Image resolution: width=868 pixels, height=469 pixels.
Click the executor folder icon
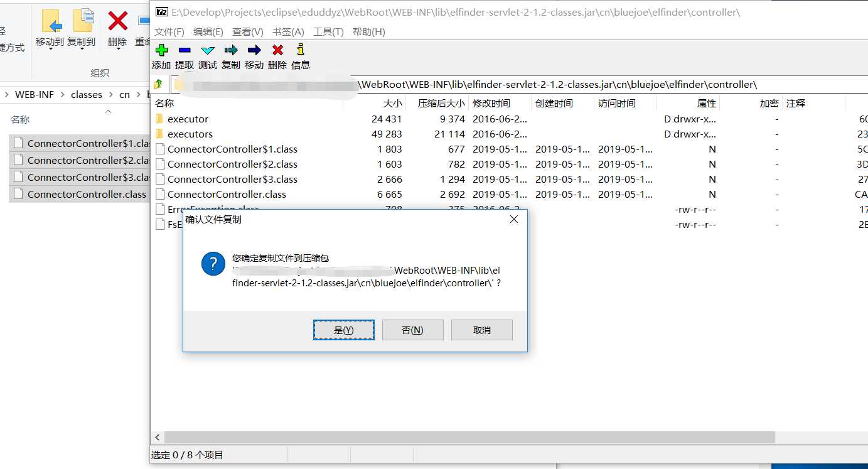tap(160, 119)
